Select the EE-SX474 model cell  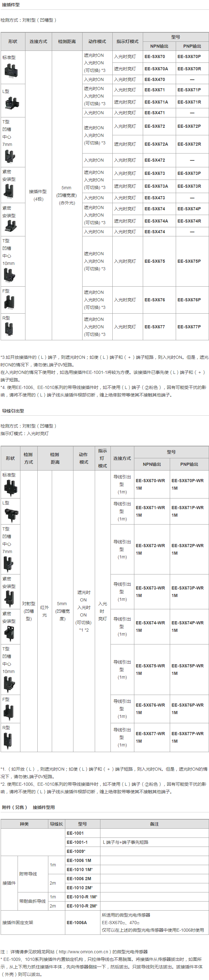(159, 232)
